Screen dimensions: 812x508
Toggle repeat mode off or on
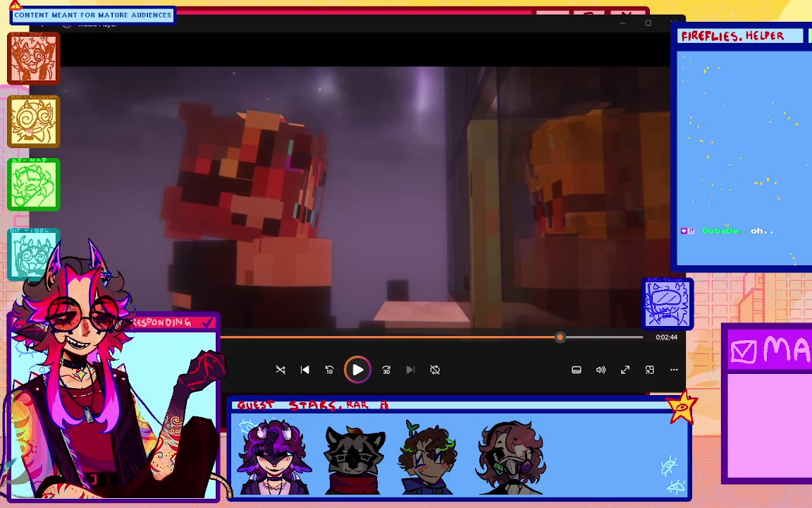pyautogui.click(x=435, y=370)
